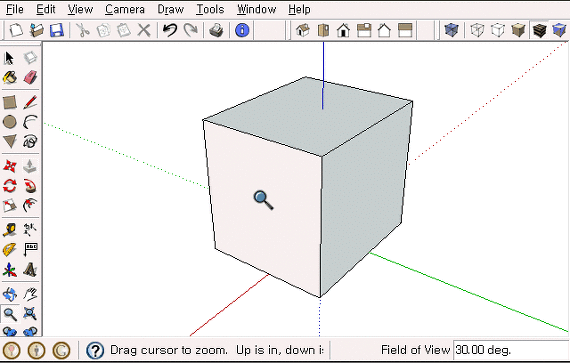The image size is (570, 363).
Task: Select the Offset tool
Action: point(30,205)
